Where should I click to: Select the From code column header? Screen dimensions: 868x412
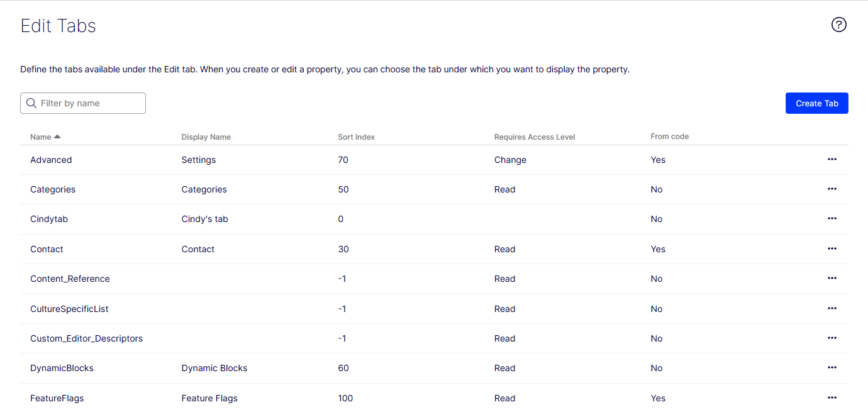[x=669, y=136]
